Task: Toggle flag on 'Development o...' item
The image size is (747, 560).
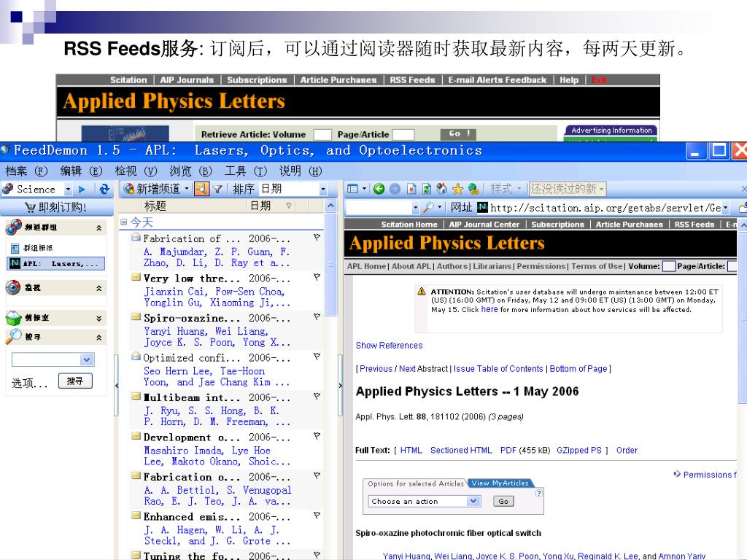Action: pos(317,436)
